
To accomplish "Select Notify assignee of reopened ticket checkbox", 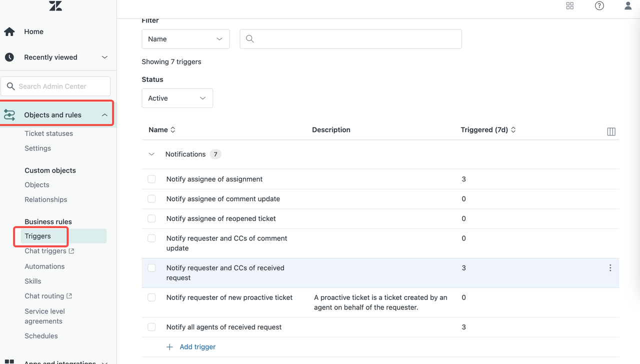I will coord(151,218).
